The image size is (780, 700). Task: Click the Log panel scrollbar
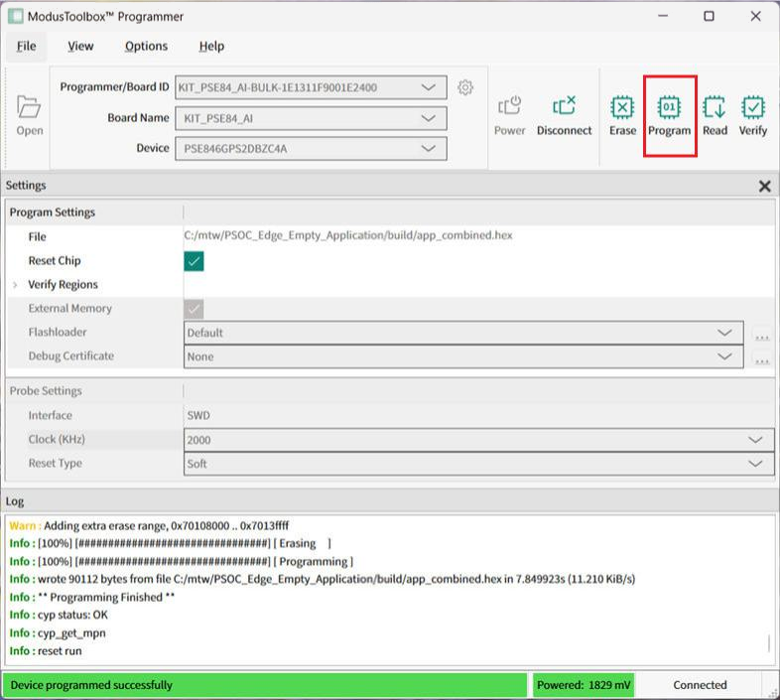click(769, 642)
